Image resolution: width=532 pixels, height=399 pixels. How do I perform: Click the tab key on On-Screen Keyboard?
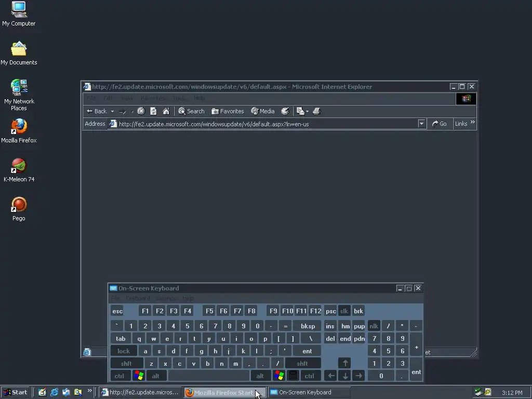121,338
